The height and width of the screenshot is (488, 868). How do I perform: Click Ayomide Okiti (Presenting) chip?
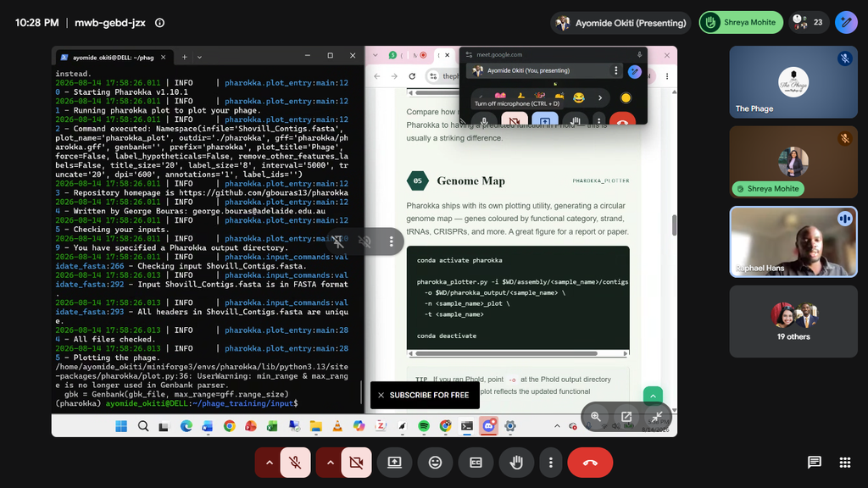pos(620,23)
